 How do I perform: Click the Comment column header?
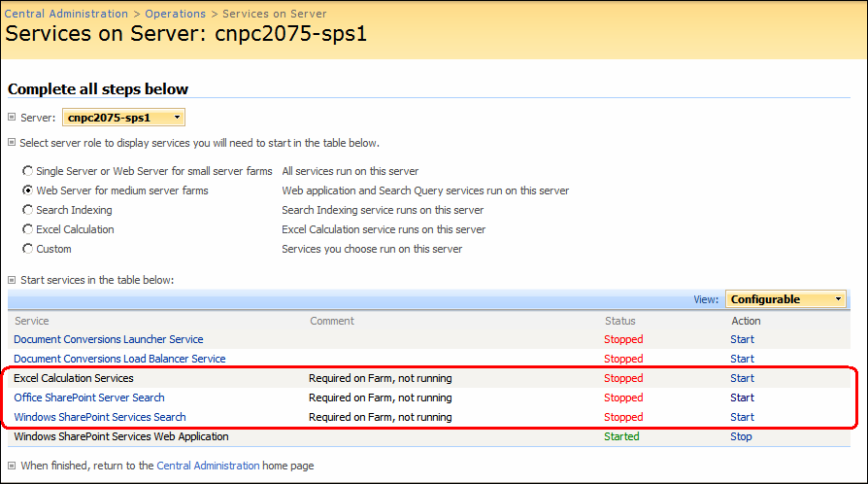point(332,321)
